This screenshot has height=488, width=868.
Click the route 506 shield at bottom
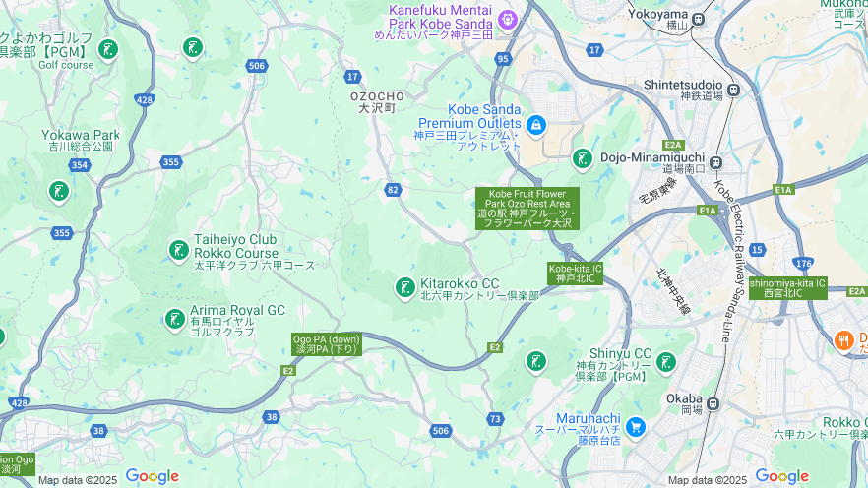tap(441, 431)
